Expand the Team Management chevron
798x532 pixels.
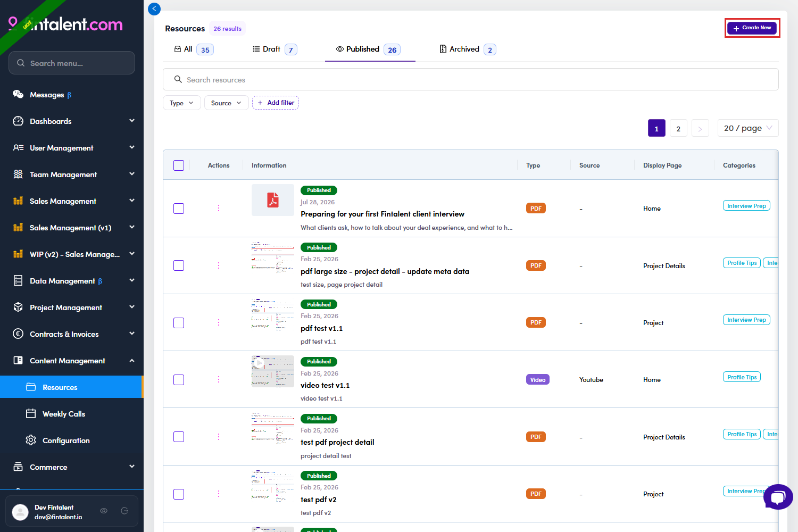click(132, 174)
